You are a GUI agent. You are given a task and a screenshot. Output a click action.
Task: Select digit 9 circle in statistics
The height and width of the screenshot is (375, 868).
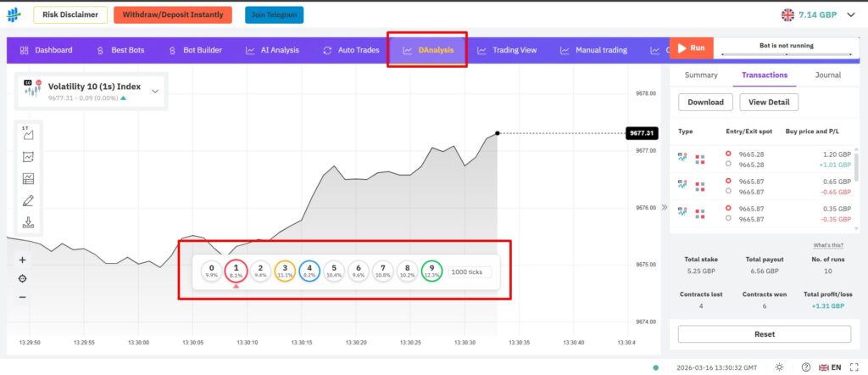coord(431,271)
